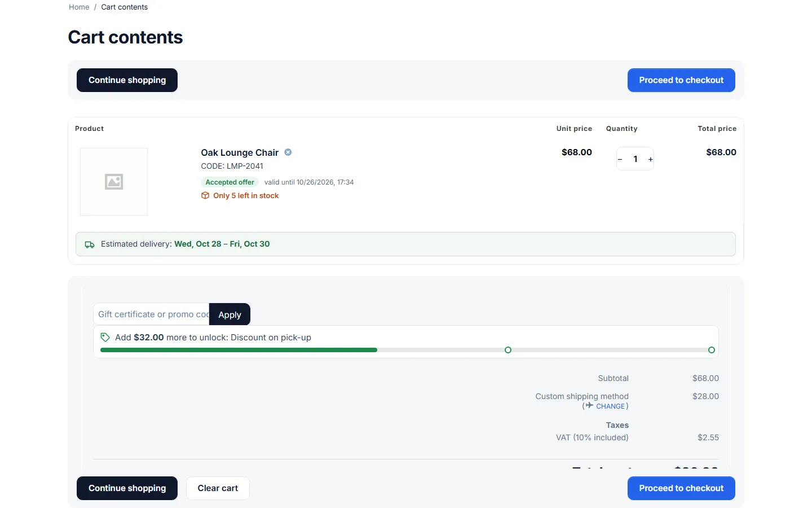Click the box icon beside the stock warning
The width and height of the screenshot is (812, 508).
point(205,196)
